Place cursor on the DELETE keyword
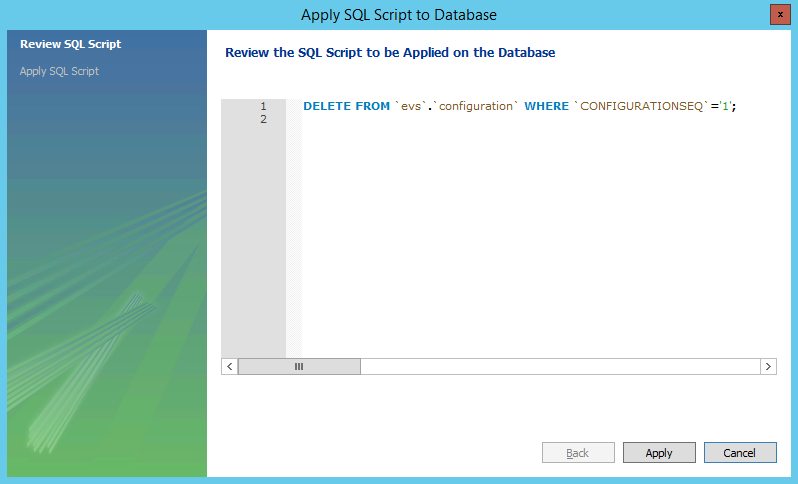Image resolution: width=798 pixels, height=484 pixels. coord(327,106)
